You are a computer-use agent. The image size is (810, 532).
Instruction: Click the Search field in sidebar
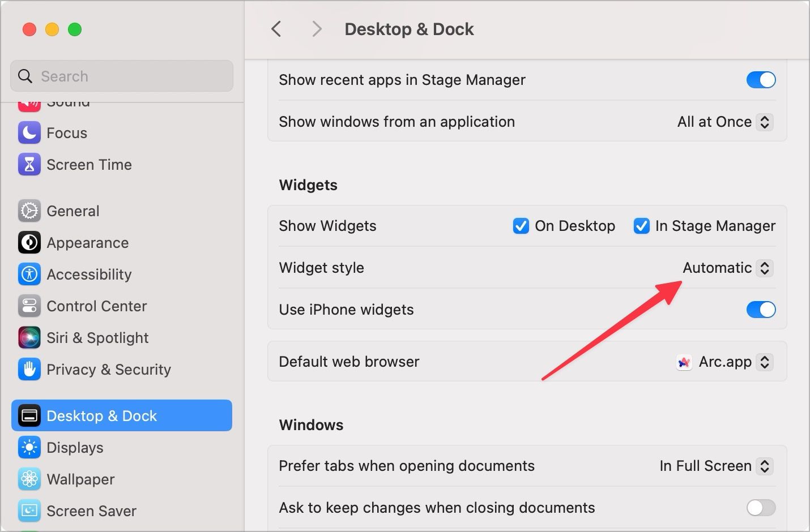pos(122,76)
